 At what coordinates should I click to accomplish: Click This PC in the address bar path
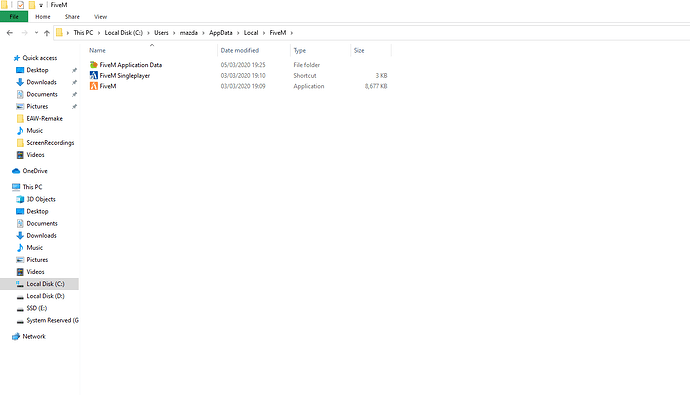coord(83,33)
